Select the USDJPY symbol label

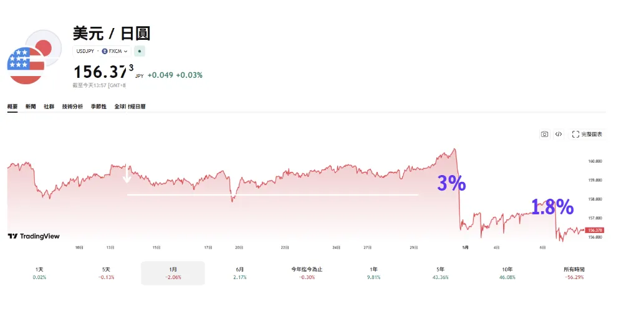pyautogui.click(x=85, y=51)
